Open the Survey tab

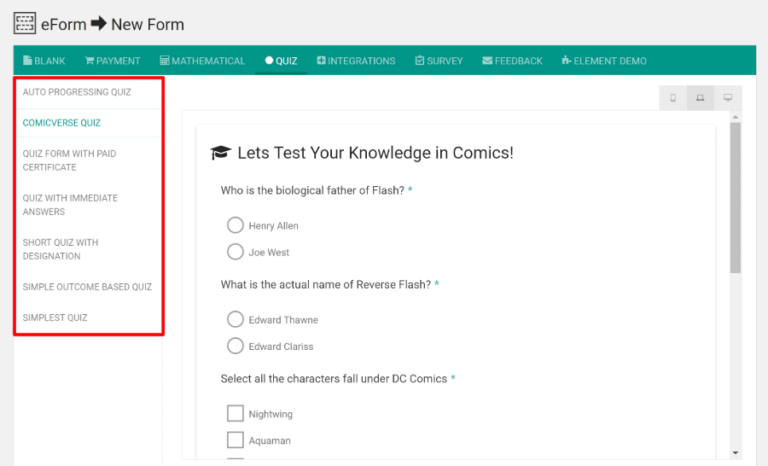pyautogui.click(x=439, y=61)
